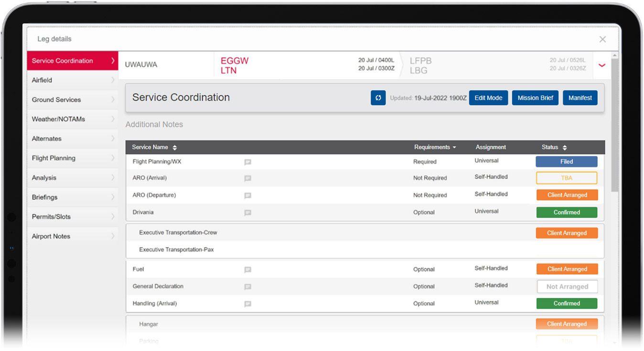
Task: Open comment icon for Handling (Arrival)
Action: pyautogui.click(x=247, y=304)
